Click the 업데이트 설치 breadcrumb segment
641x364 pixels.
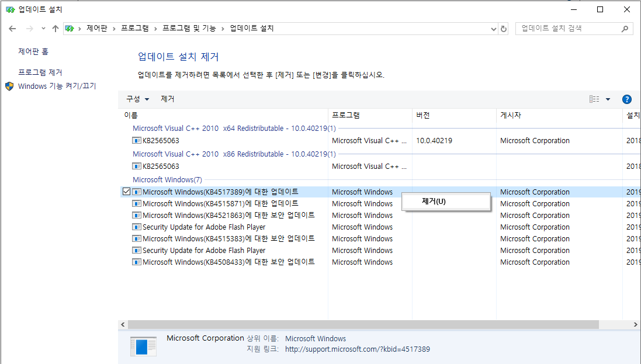tap(252, 28)
